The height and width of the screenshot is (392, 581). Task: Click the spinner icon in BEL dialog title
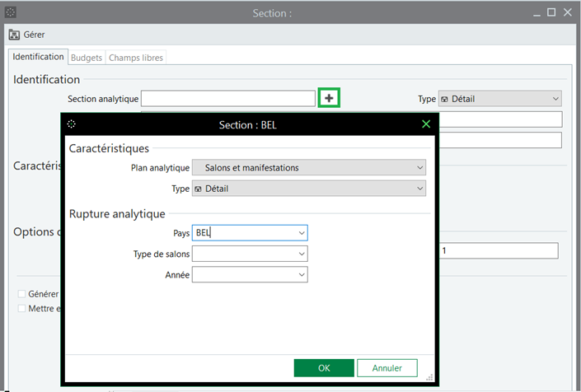click(72, 124)
